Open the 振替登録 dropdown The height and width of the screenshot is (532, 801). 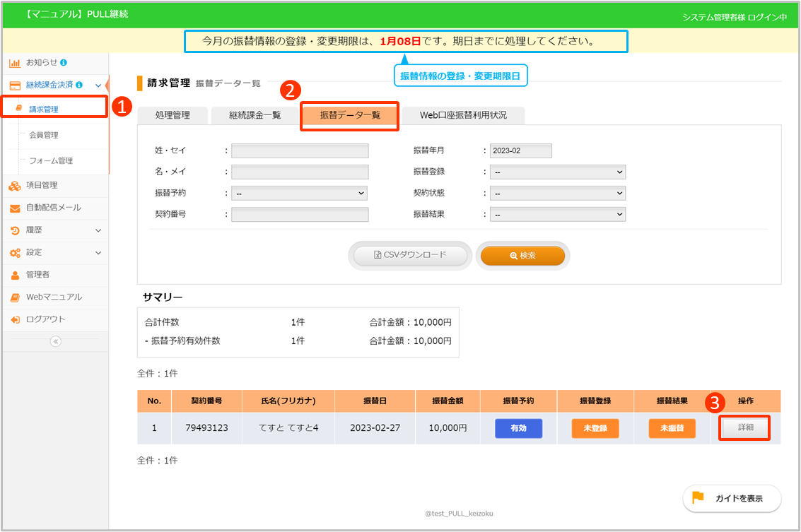pos(558,172)
